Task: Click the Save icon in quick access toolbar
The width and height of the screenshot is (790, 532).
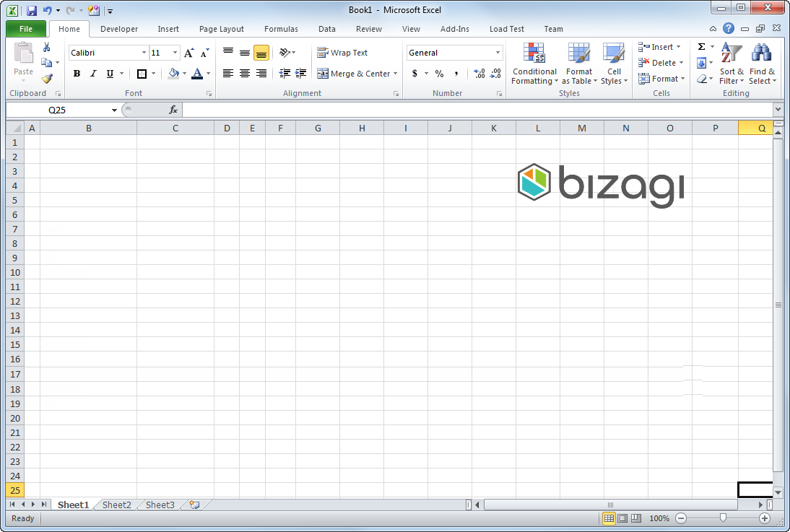Action: [32, 10]
